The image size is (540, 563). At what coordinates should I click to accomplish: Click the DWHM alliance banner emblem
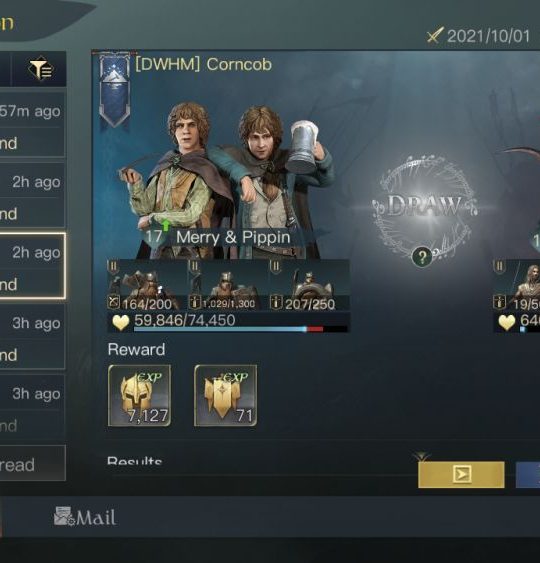(x=114, y=90)
